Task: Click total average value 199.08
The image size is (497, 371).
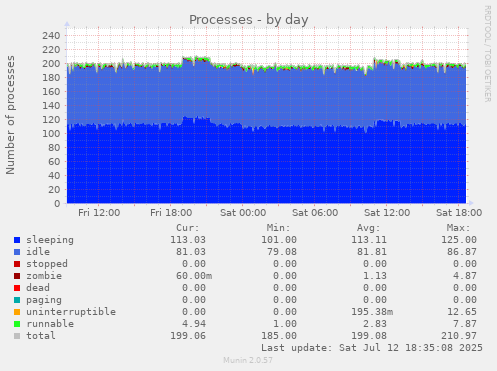Action: 369,336
